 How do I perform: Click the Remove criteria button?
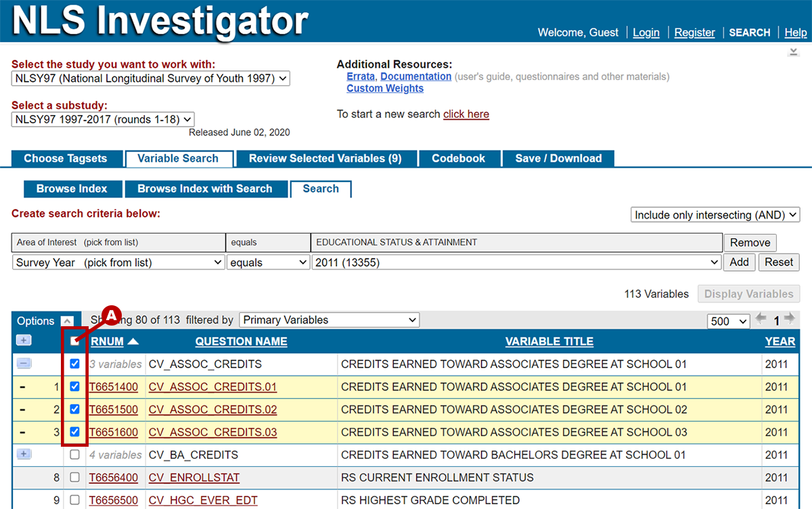point(750,242)
